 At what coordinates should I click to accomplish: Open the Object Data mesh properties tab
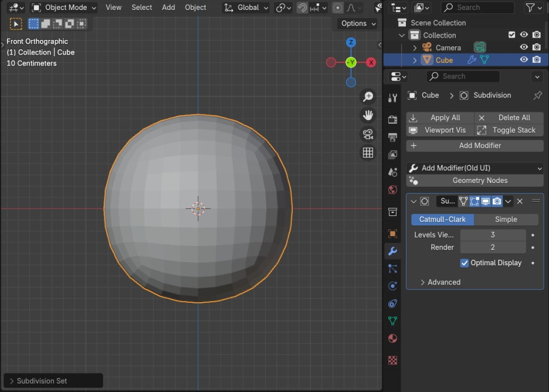(393, 321)
